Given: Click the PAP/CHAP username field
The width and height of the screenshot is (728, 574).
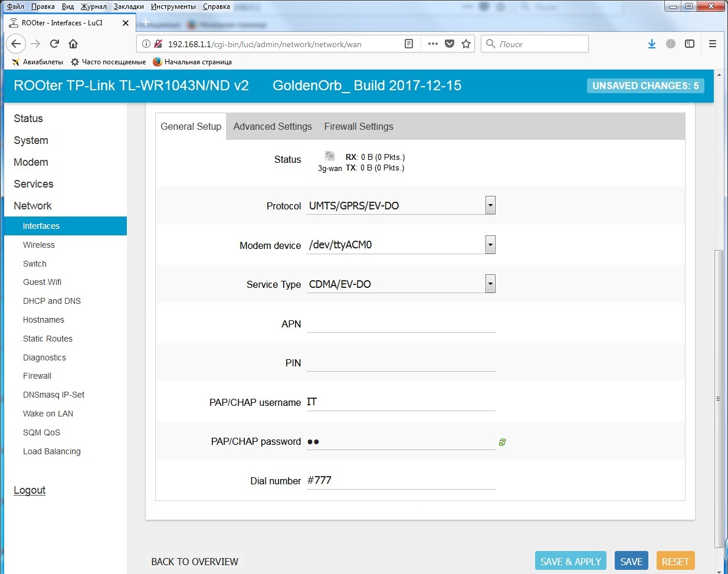Looking at the screenshot, I should [401, 402].
